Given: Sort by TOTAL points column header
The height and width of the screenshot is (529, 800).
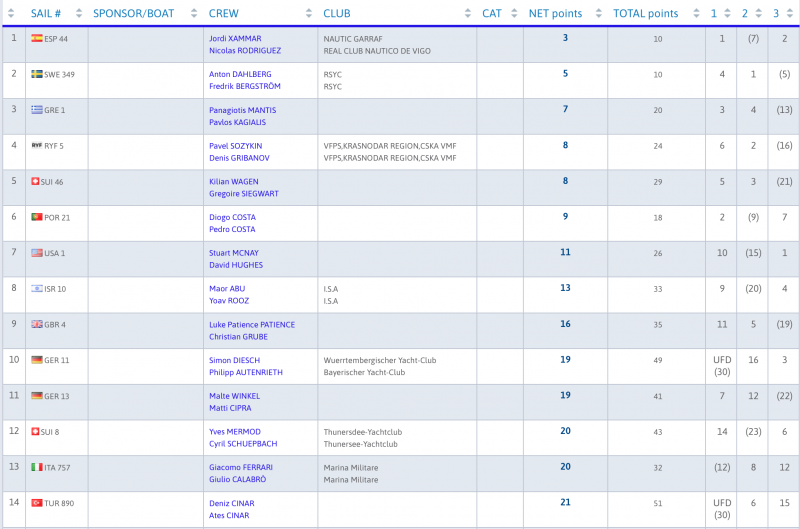Looking at the screenshot, I should tap(646, 14).
